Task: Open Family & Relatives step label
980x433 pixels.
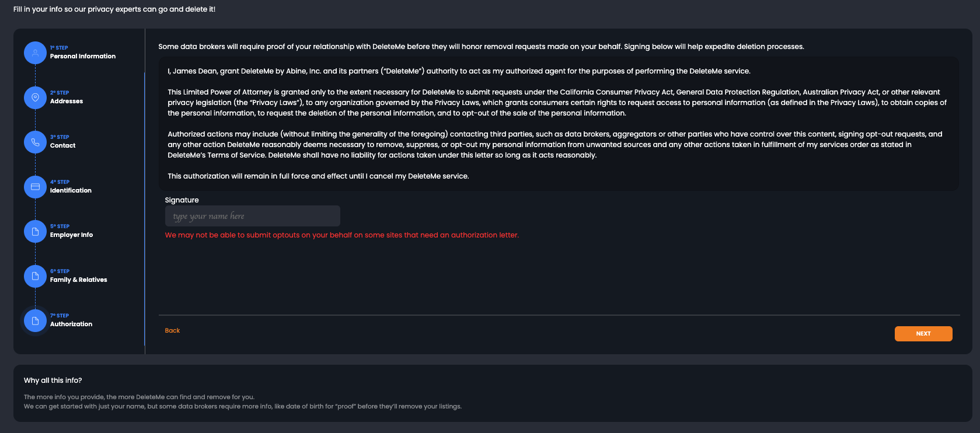Action: tap(79, 280)
